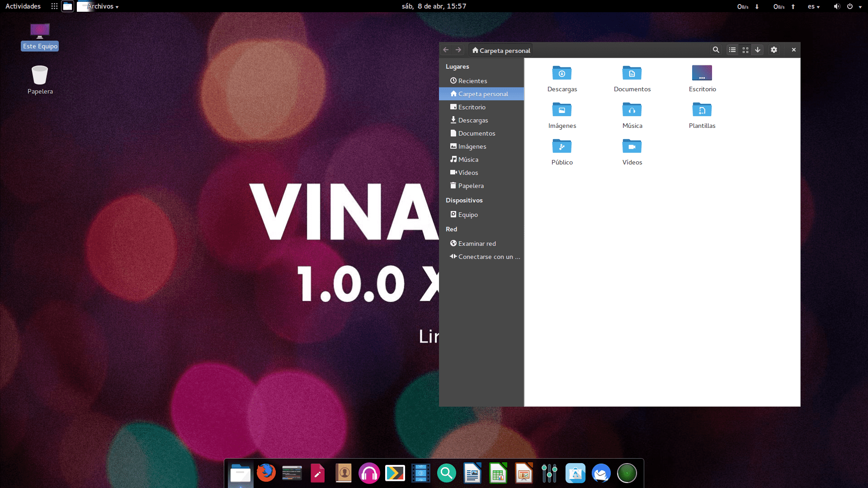Select the Vídeos folder icon

(x=632, y=146)
